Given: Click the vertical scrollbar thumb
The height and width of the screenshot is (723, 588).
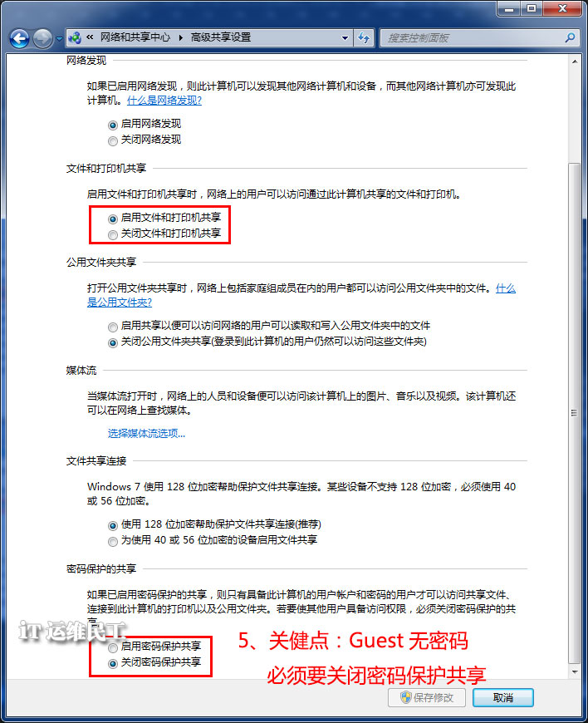Looking at the screenshot, I should pyautogui.click(x=574, y=413).
